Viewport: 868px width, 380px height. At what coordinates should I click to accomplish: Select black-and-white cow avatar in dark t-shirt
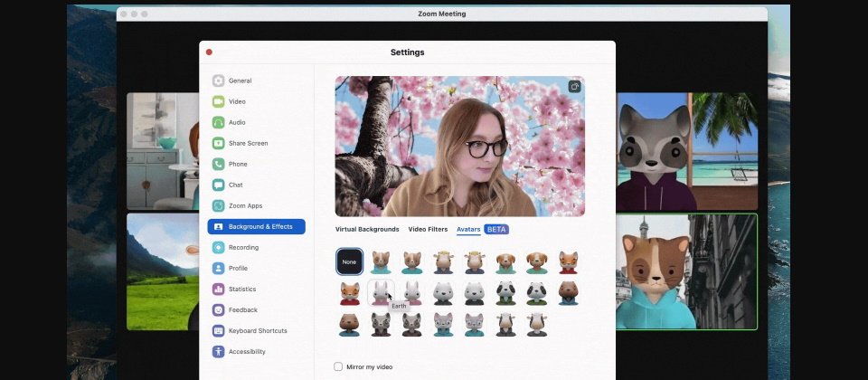537,325
